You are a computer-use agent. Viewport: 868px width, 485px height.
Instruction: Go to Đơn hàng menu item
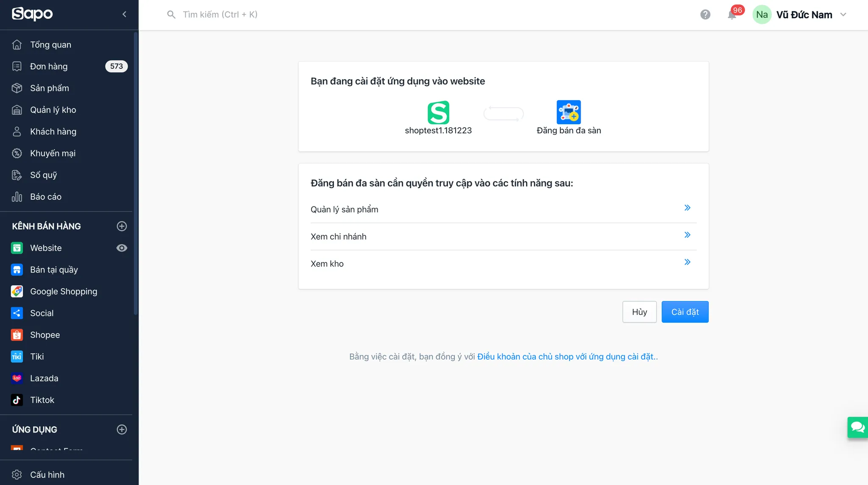[x=49, y=67]
